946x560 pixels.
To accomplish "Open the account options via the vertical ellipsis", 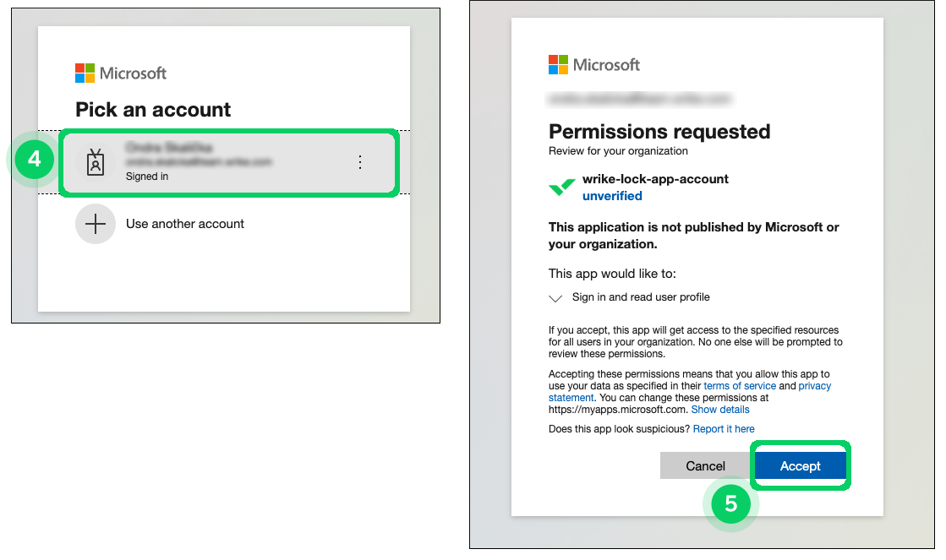I will coord(360,162).
